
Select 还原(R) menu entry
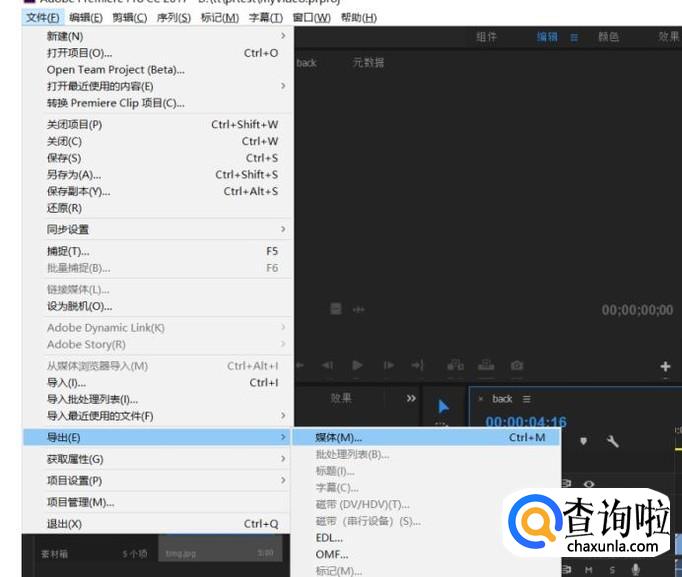(x=157, y=208)
